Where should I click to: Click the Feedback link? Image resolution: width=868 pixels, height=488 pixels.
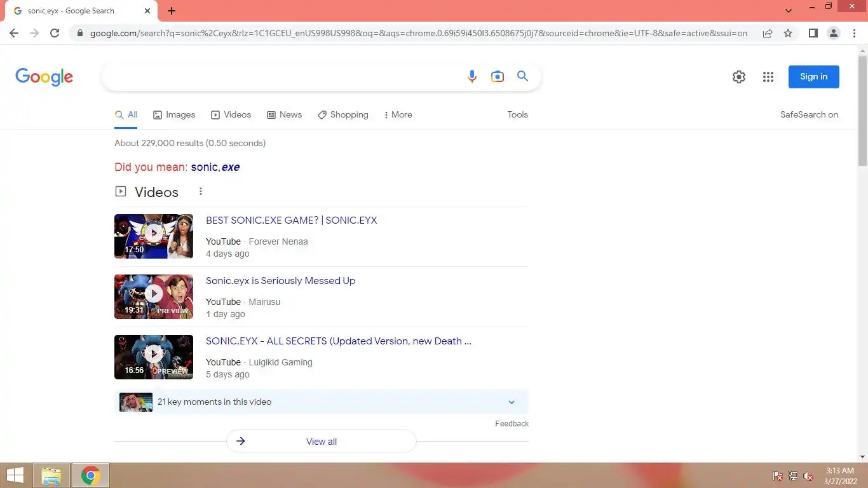[512, 424]
